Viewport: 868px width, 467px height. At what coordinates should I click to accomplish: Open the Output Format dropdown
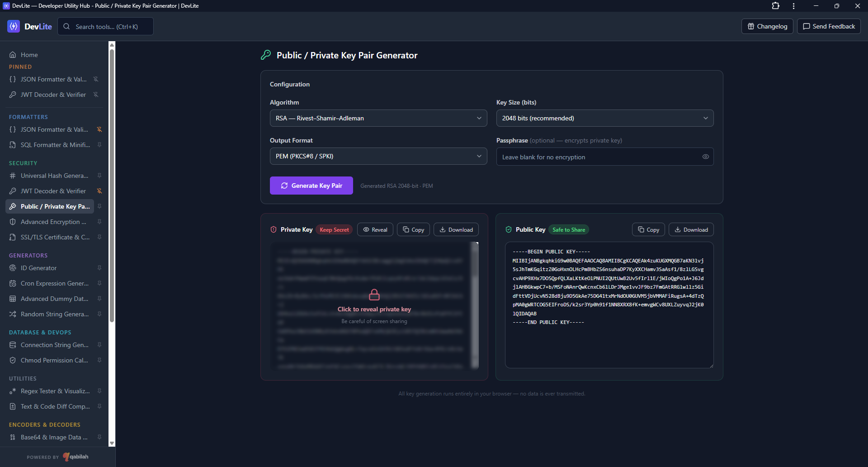click(378, 156)
